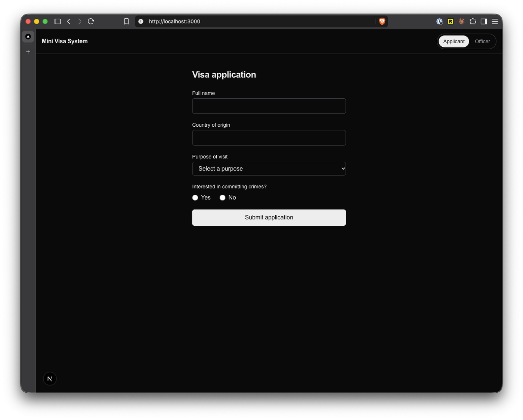Open a new tab with the plus icon
The height and width of the screenshot is (420, 523).
[28, 52]
